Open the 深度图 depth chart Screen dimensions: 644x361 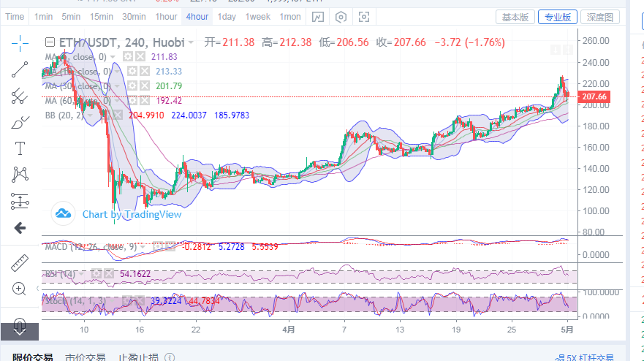pos(600,18)
